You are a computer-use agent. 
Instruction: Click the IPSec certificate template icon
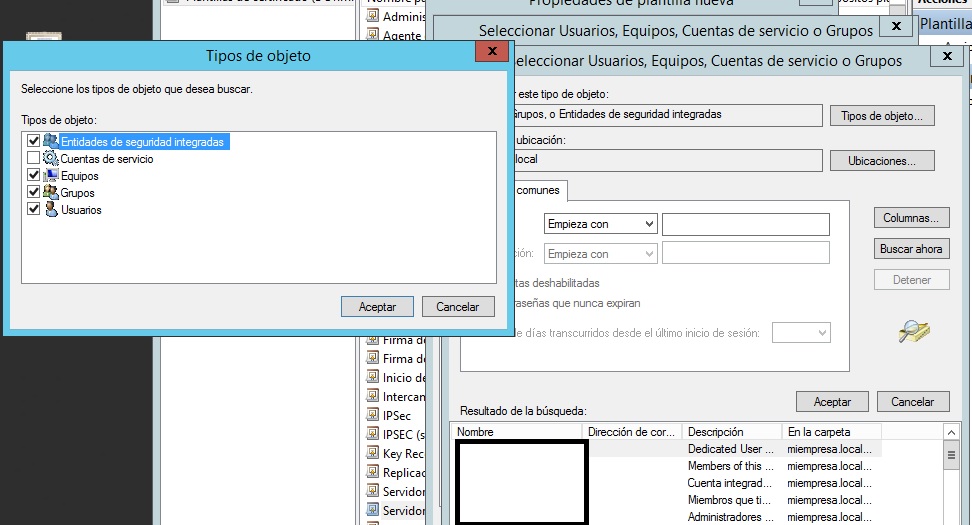point(372,416)
